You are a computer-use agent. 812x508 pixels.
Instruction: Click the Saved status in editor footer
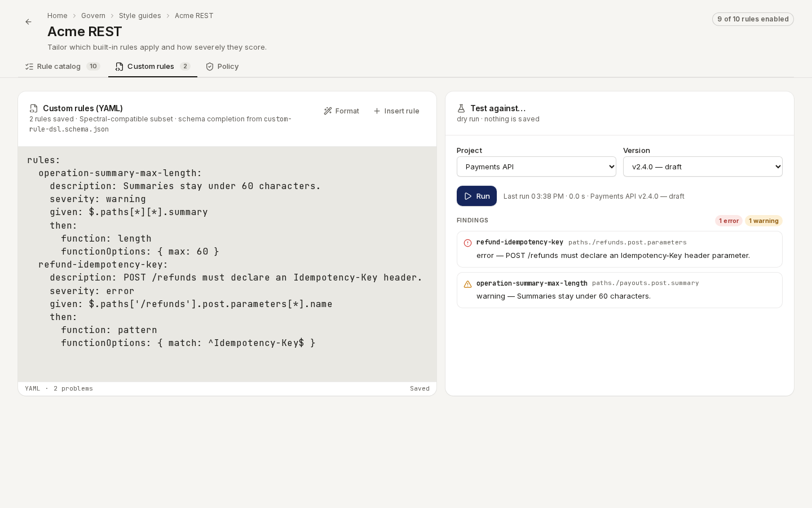pyautogui.click(x=420, y=388)
